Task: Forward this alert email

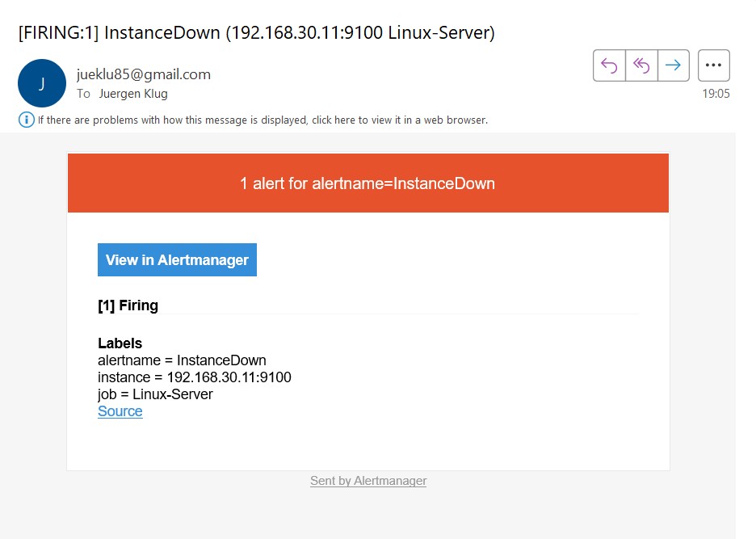Action: (673, 65)
